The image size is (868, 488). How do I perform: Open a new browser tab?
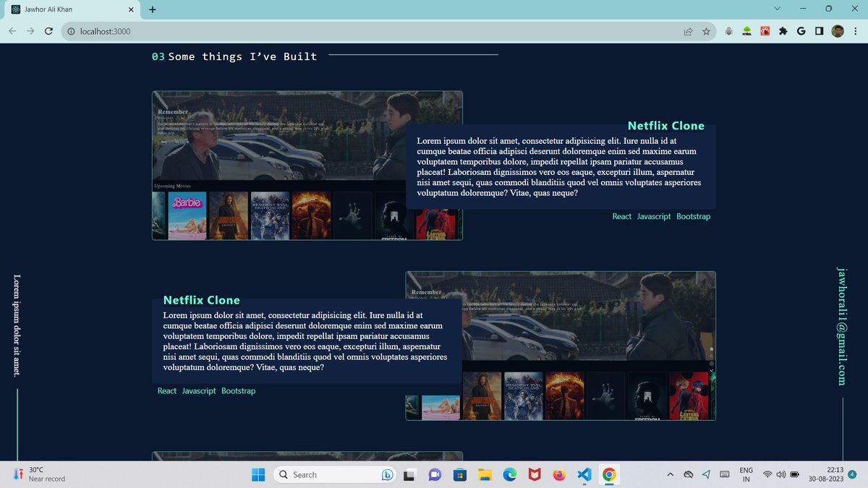152,9
